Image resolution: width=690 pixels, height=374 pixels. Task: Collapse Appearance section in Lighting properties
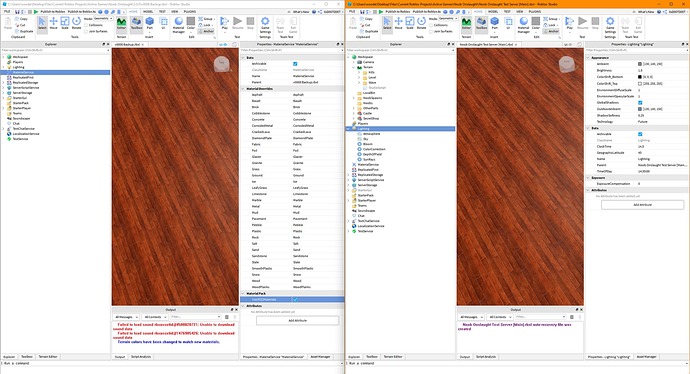pyautogui.click(x=588, y=58)
